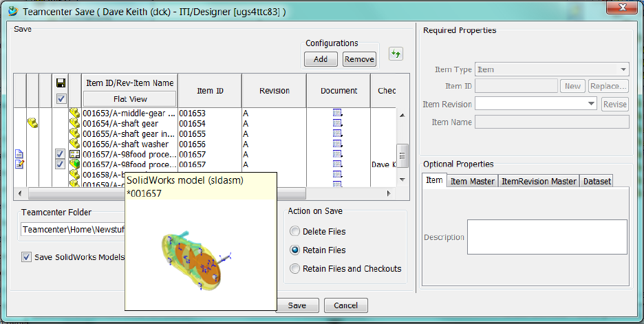This screenshot has height=324, width=644.
Task: Click the horizontal scroll right arrow
Action: (x=389, y=193)
